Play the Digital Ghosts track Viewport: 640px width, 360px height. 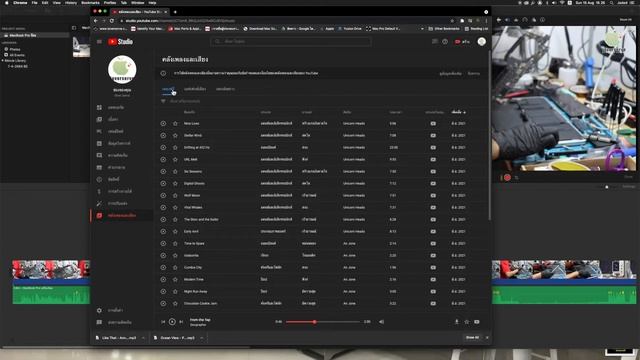coord(163,183)
